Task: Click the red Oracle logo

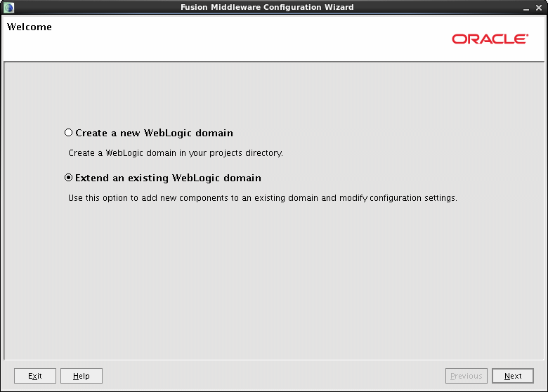Action: 490,39
